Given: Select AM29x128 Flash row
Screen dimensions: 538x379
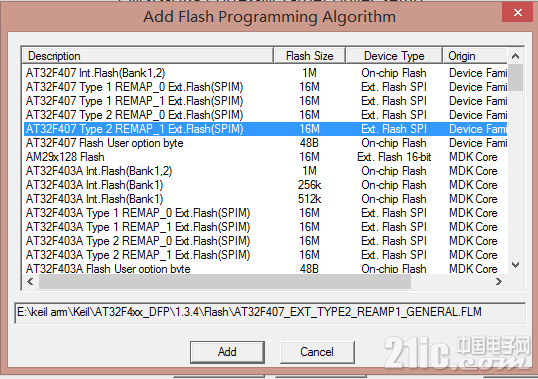Looking at the screenshot, I should [265, 157].
